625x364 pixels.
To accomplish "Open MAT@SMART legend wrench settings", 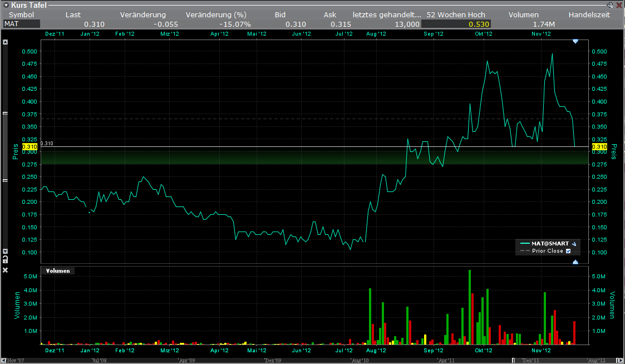I will point(574,244).
